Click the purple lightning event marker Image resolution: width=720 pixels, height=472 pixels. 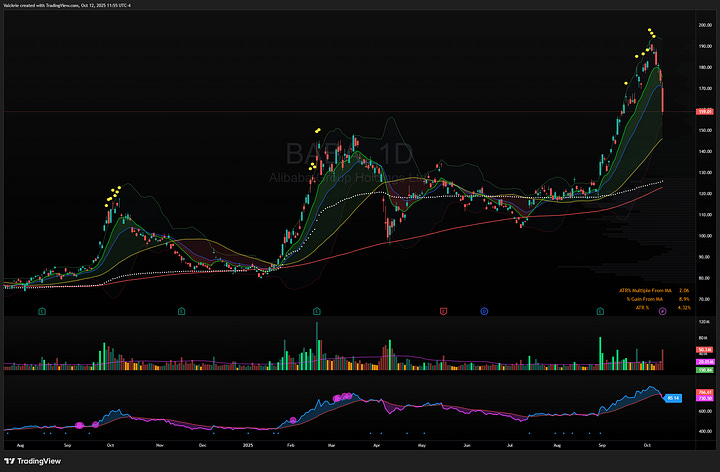[662, 311]
